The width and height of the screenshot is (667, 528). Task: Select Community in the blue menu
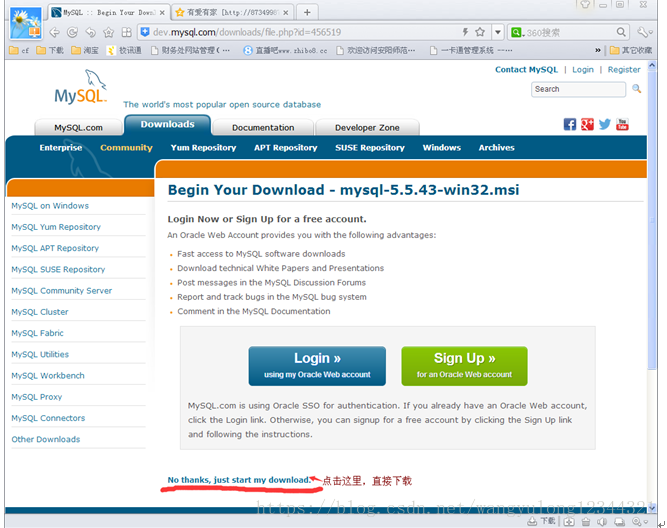click(126, 148)
